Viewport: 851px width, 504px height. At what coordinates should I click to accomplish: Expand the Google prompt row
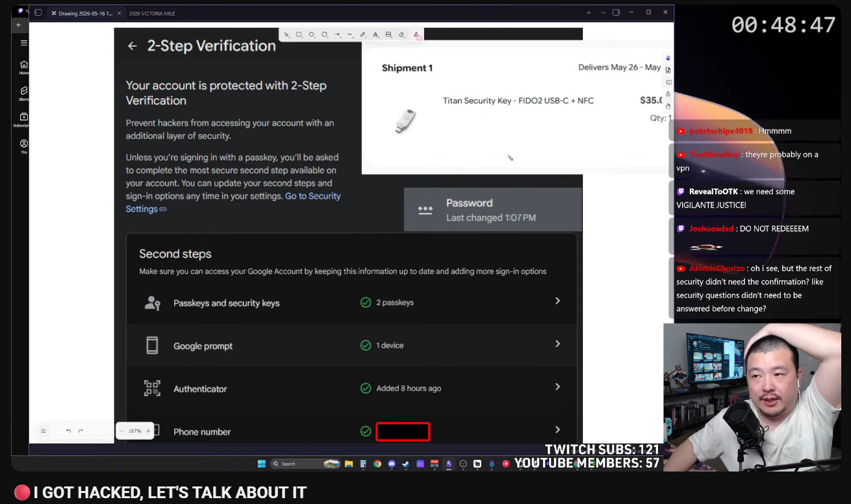[351, 346]
